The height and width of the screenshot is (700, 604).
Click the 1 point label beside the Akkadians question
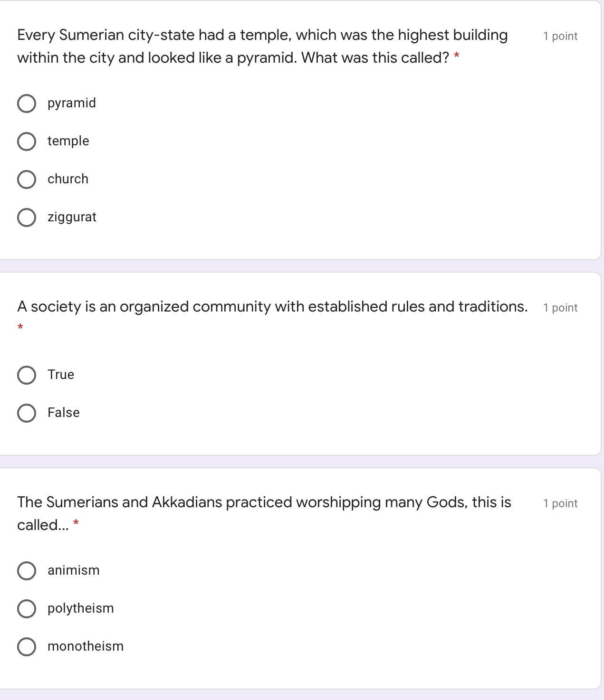pos(560,503)
